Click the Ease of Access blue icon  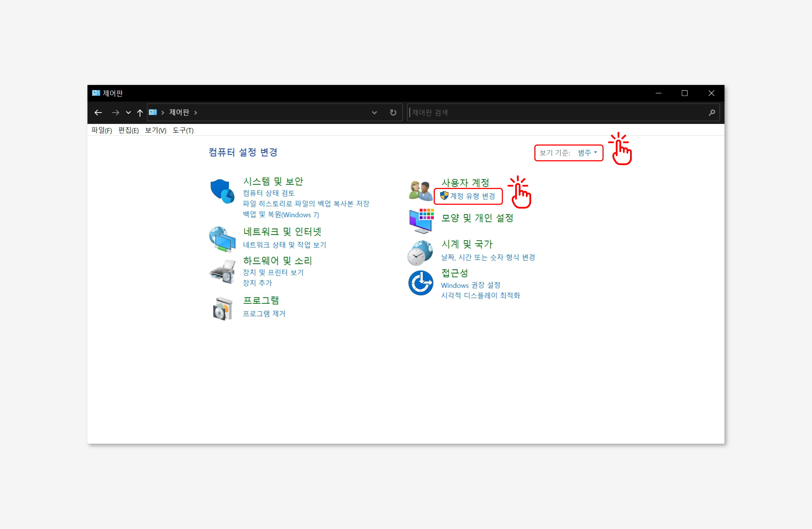click(421, 283)
